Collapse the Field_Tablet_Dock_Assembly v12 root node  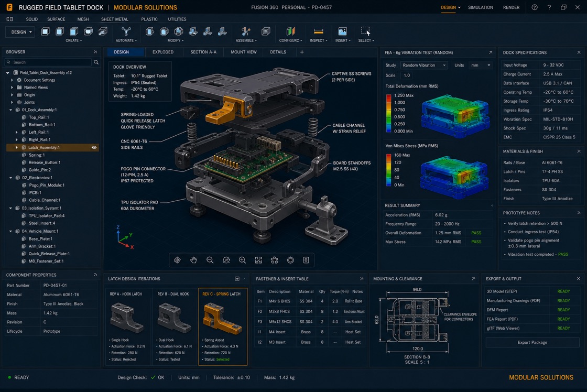tap(7, 73)
